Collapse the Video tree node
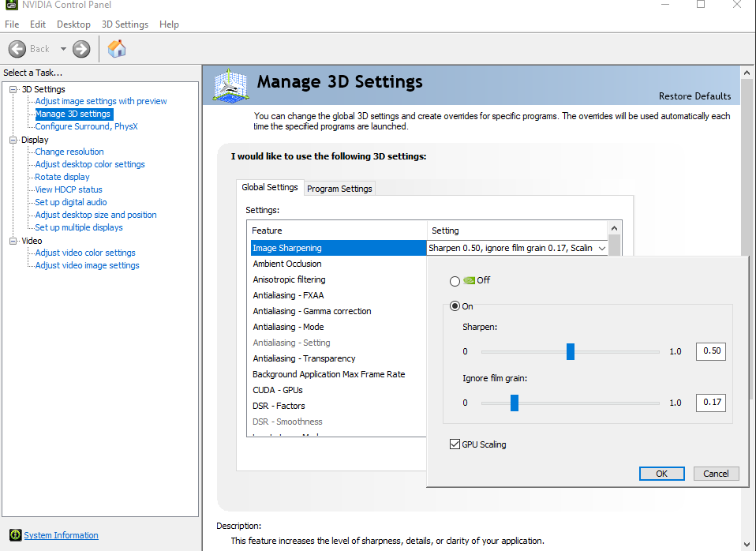The height and width of the screenshot is (551, 756). coord(13,241)
